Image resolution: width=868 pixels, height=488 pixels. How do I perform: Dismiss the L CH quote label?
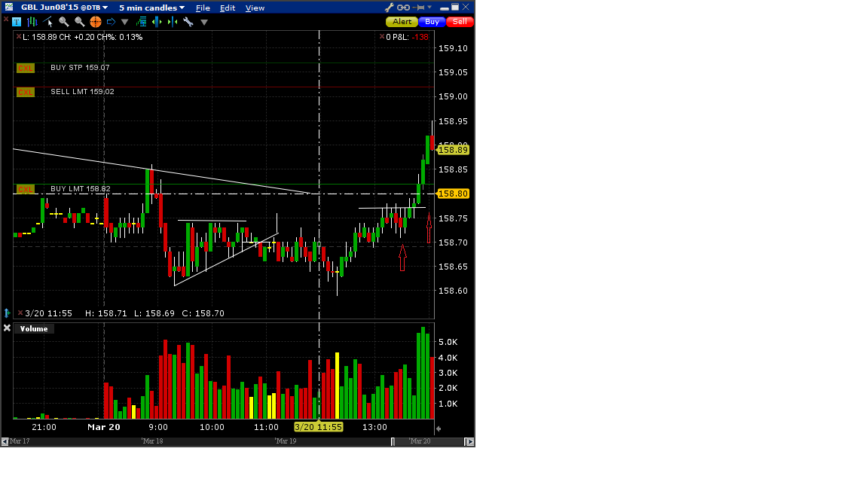click(19, 36)
